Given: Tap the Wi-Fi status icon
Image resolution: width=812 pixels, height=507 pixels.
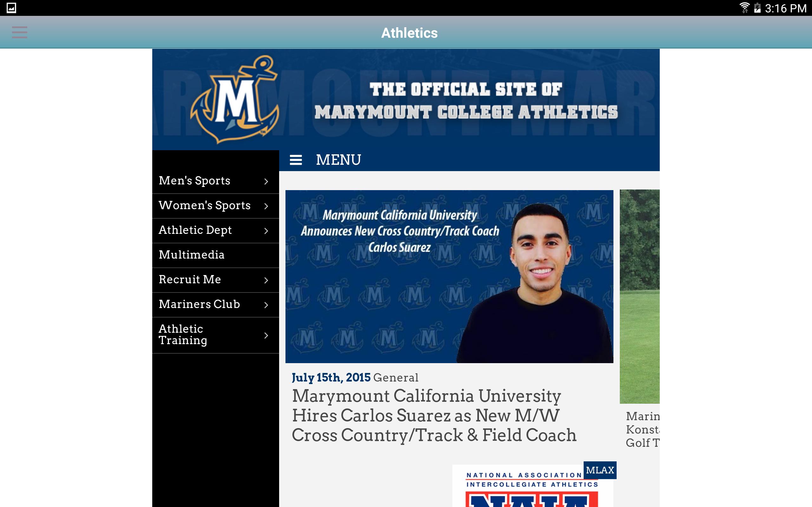Looking at the screenshot, I should [x=744, y=8].
